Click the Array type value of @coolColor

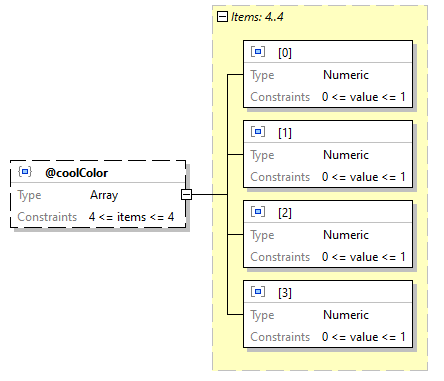[104, 195]
